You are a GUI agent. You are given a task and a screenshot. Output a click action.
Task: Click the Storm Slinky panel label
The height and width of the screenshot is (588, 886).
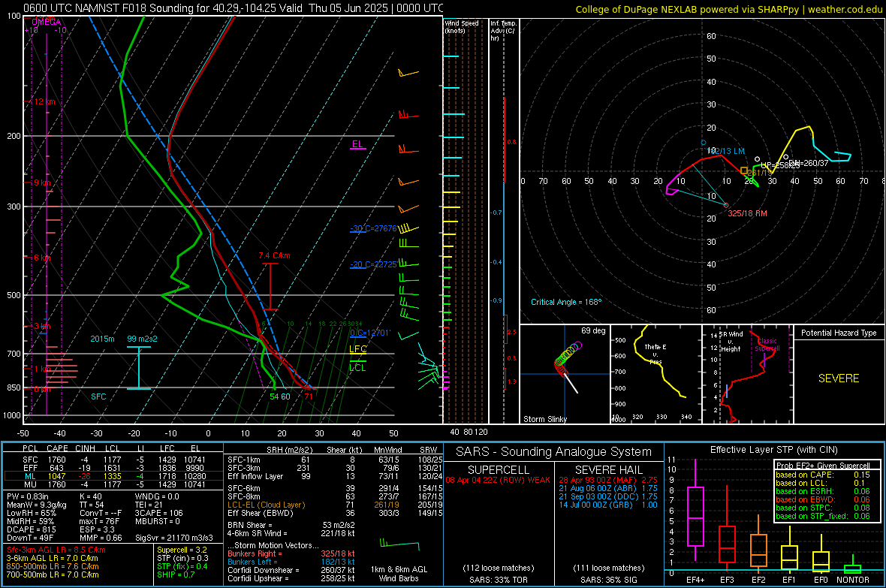pyautogui.click(x=544, y=419)
